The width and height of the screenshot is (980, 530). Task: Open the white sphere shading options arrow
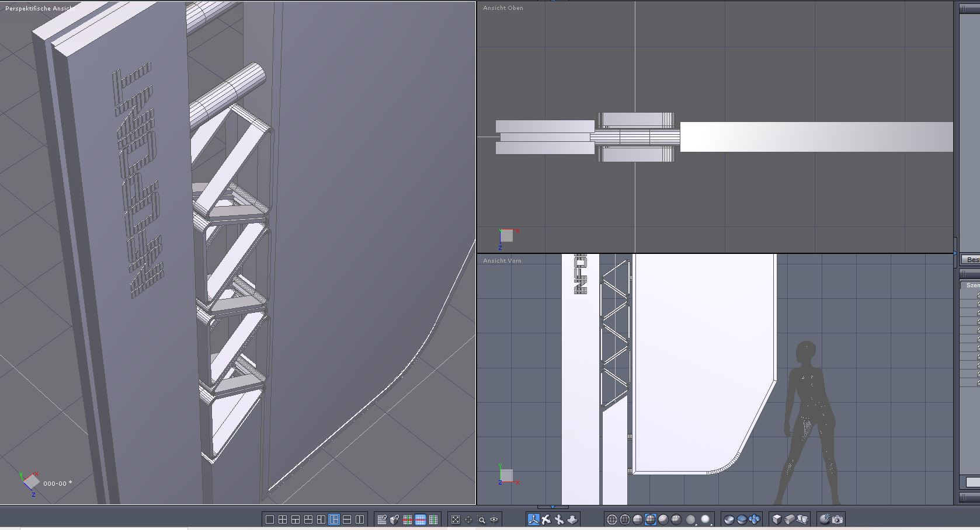tap(711, 524)
